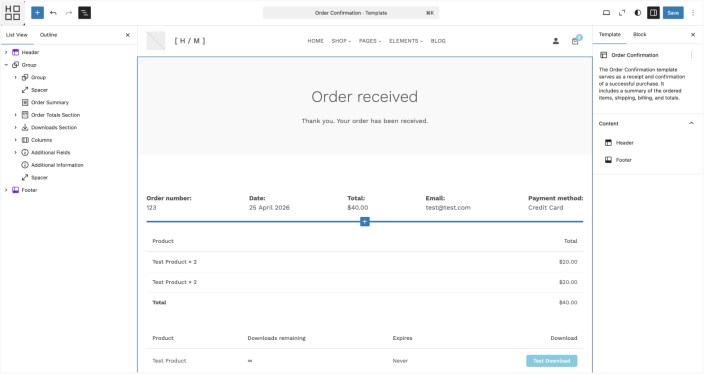Click the Test Download button
Image resolution: width=704 pixels, height=374 pixels.
[552, 361]
